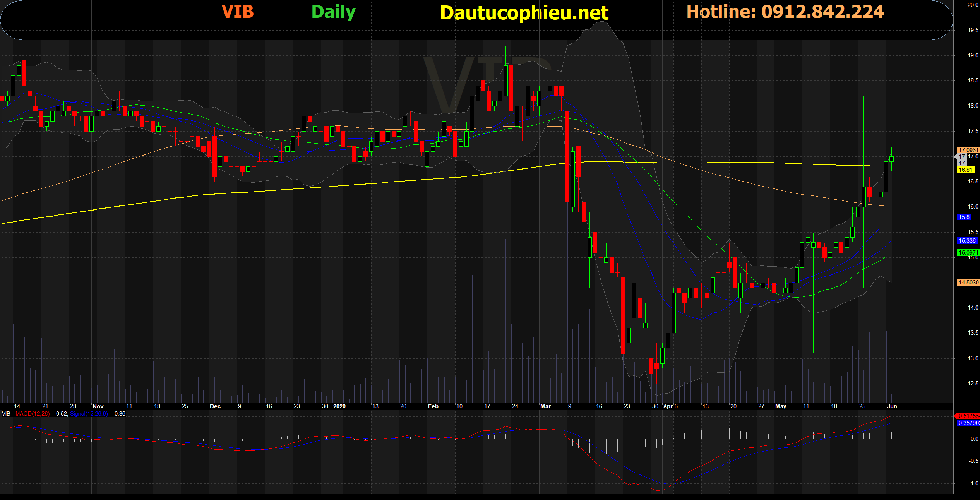
Task: Click the green Daily timeframe label
Action: [333, 12]
